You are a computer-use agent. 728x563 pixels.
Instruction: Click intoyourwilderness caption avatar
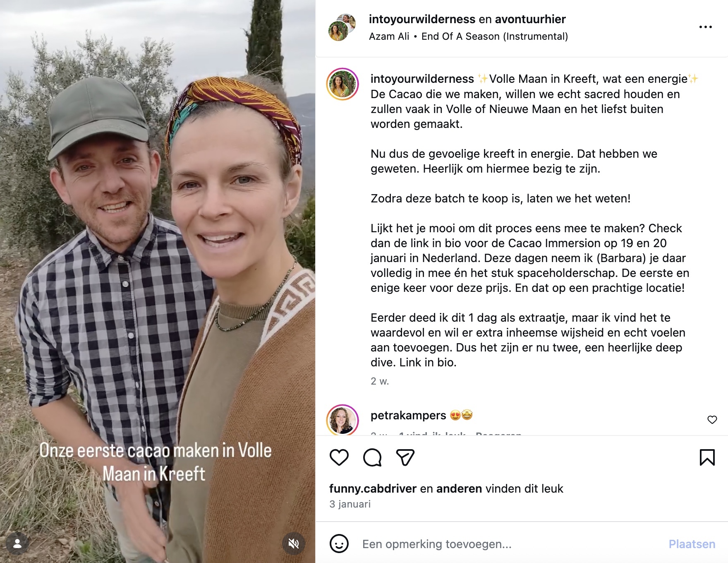tap(342, 84)
